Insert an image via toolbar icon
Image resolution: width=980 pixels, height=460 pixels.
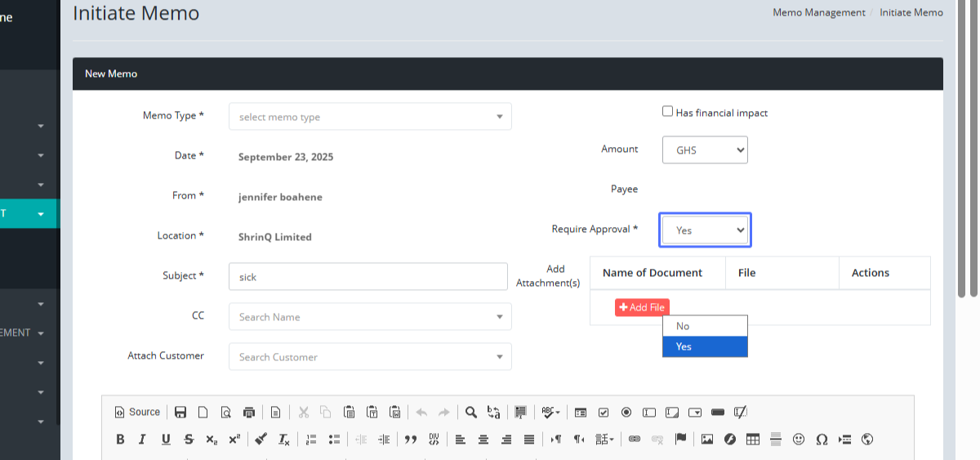point(707,440)
